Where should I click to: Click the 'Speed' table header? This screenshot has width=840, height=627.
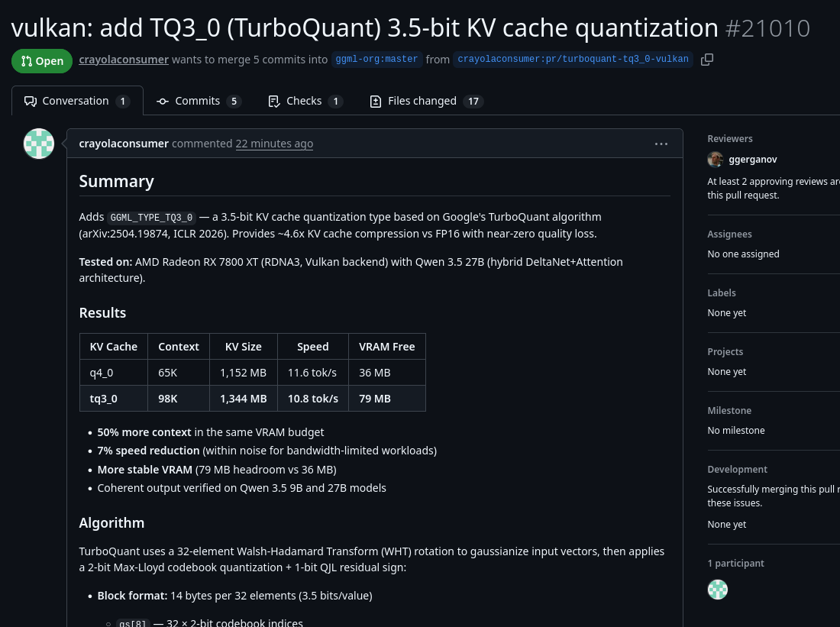click(x=313, y=347)
